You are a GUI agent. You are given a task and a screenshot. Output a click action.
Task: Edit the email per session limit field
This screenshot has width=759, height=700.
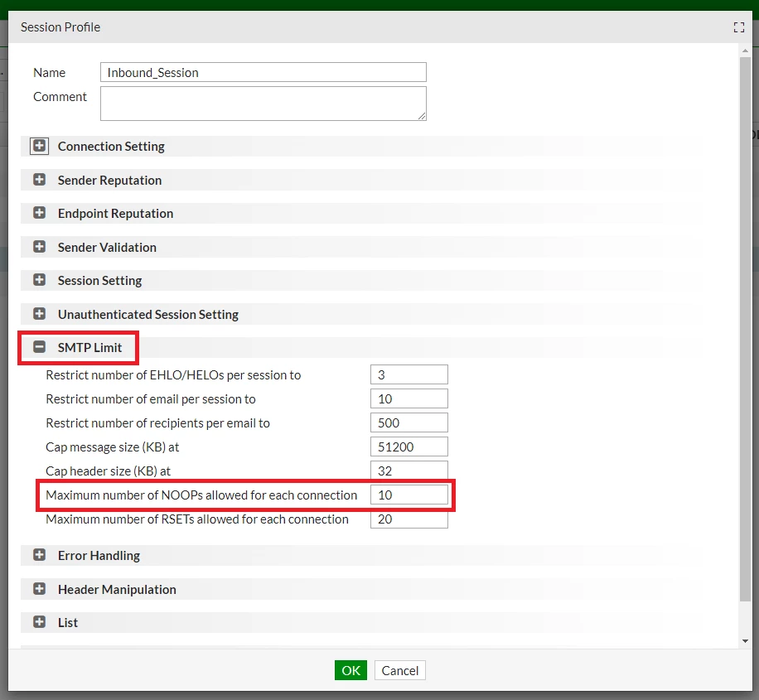pos(409,399)
